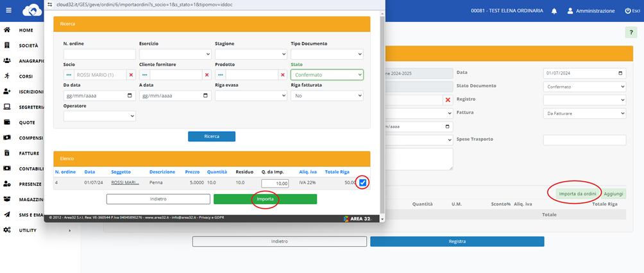Open Prodotto lookup with the dots icon
Image resolution: width=644 pixels, height=273 pixels.
220,75
